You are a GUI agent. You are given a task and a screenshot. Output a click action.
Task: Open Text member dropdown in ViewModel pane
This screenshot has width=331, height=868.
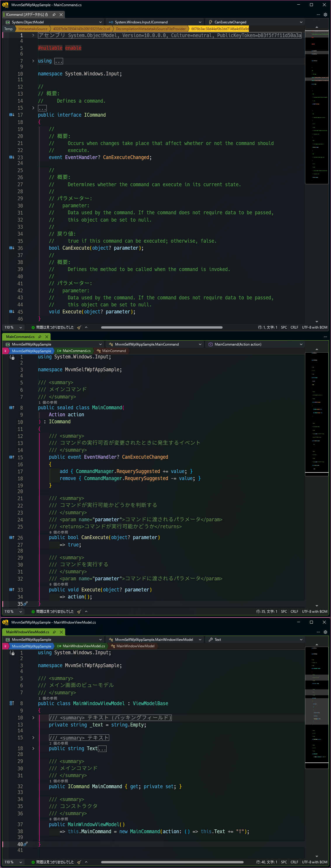pos(255,639)
